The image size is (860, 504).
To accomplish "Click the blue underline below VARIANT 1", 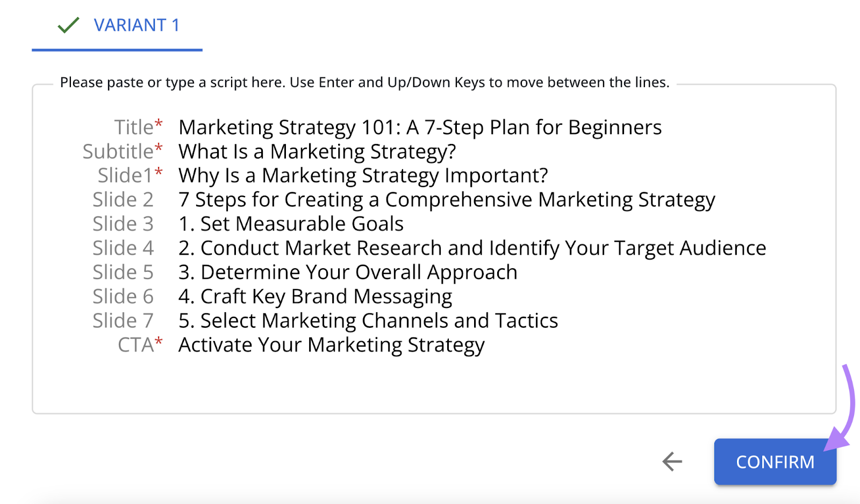I will click(117, 51).
